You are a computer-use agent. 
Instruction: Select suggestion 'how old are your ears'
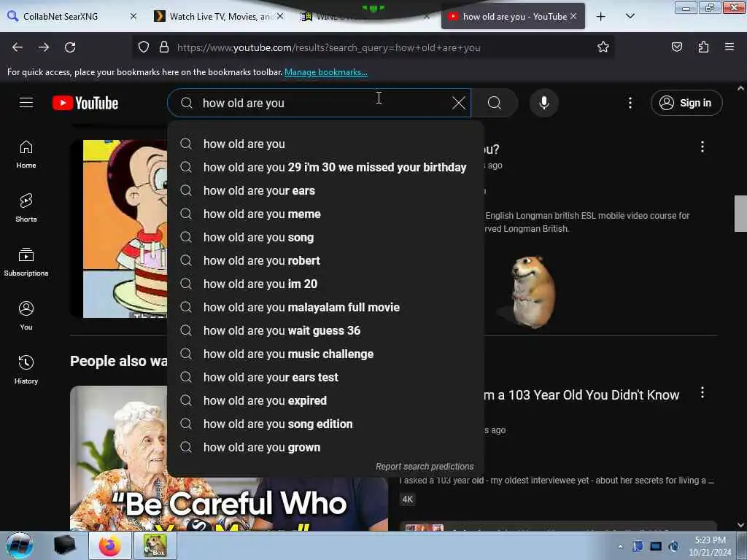click(326, 190)
